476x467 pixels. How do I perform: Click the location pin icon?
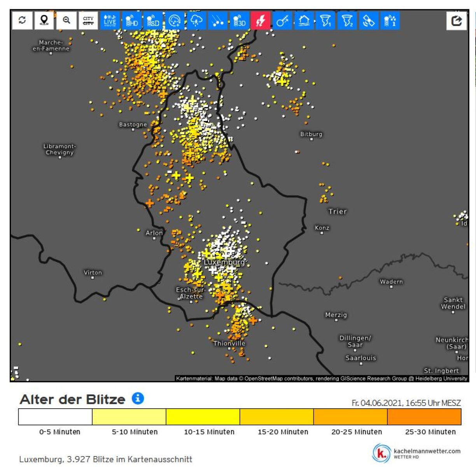click(x=44, y=20)
